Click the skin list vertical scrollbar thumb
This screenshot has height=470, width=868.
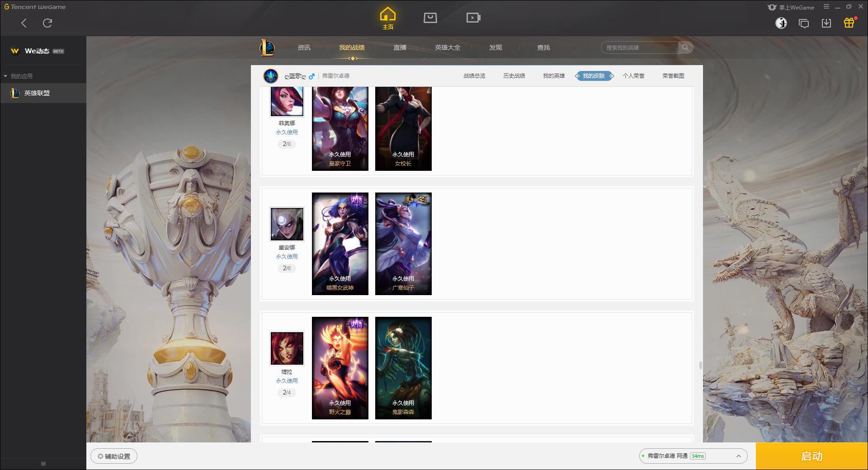click(x=700, y=365)
